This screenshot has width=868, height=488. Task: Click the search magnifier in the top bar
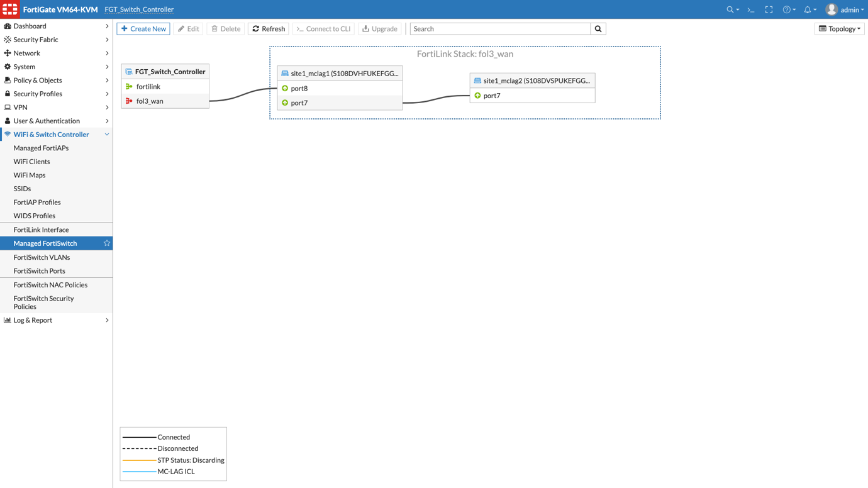coord(728,9)
